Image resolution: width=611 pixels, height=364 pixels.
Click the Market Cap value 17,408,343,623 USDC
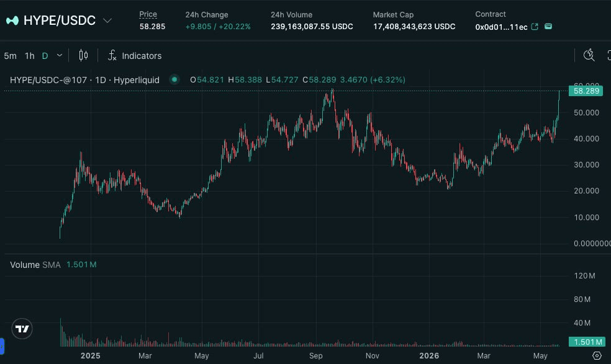click(x=414, y=27)
